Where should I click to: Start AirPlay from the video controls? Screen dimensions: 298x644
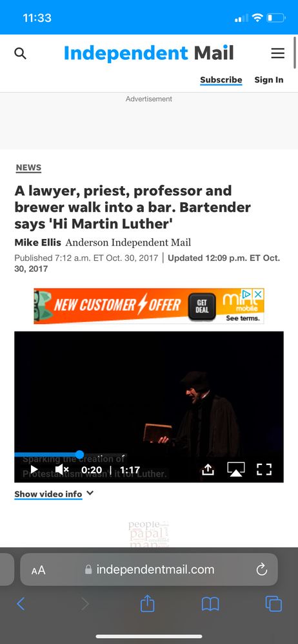click(236, 469)
